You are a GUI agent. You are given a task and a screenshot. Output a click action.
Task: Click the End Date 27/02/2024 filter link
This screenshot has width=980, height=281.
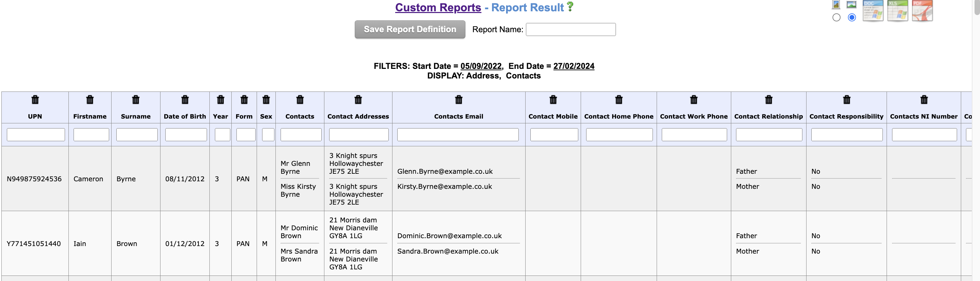pos(574,66)
